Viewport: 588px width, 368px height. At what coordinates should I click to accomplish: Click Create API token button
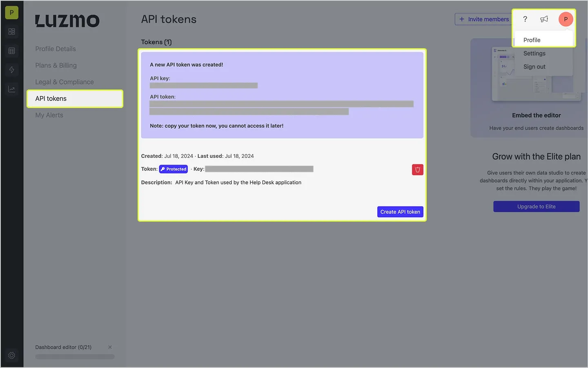coord(400,212)
